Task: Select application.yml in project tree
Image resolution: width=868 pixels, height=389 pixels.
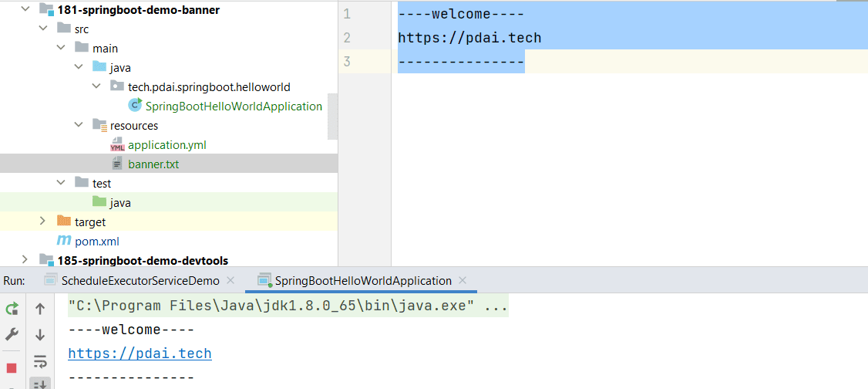Action: click(x=167, y=145)
